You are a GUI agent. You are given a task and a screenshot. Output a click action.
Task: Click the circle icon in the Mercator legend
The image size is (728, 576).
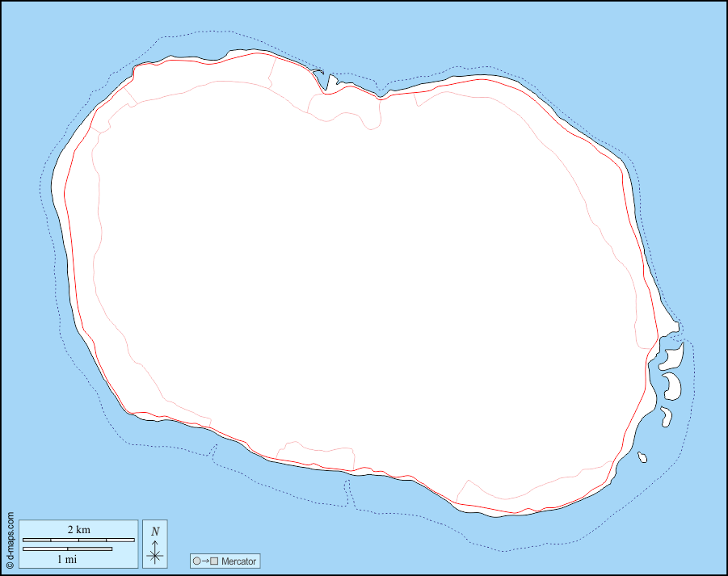(x=196, y=561)
